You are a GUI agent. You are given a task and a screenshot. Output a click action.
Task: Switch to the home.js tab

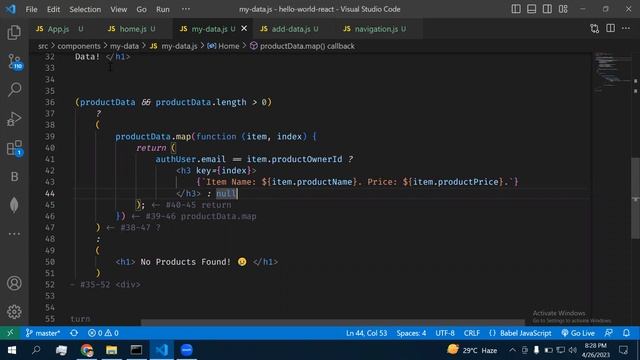click(132, 29)
